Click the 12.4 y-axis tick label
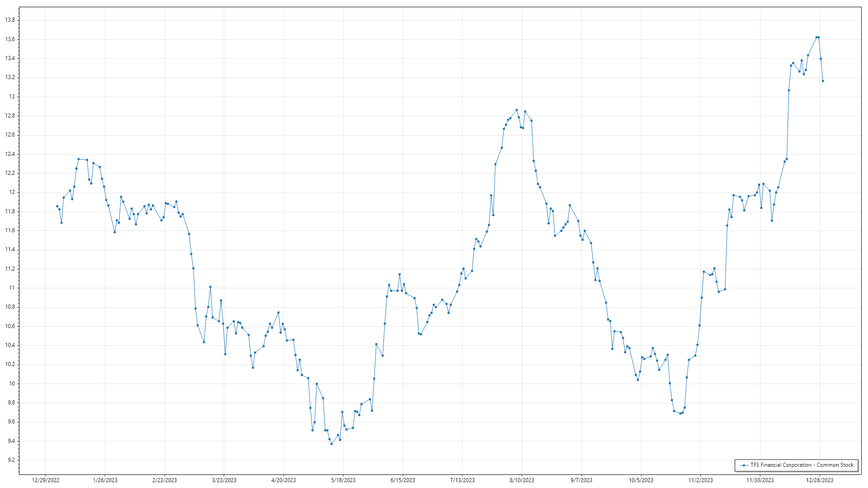The width and height of the screenshot is (868, 488). (x=10, y=154)
